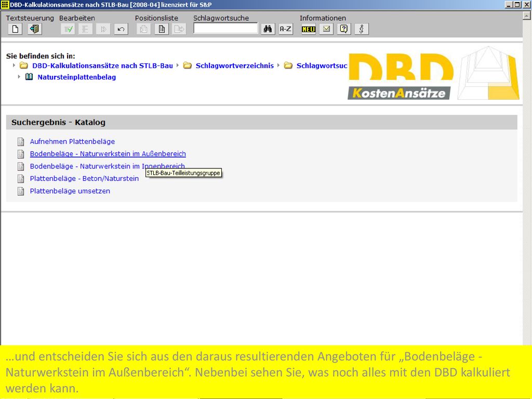Screen dimensions: 532x399
Task: Click the question mark help icon
Action: (344, 29)
